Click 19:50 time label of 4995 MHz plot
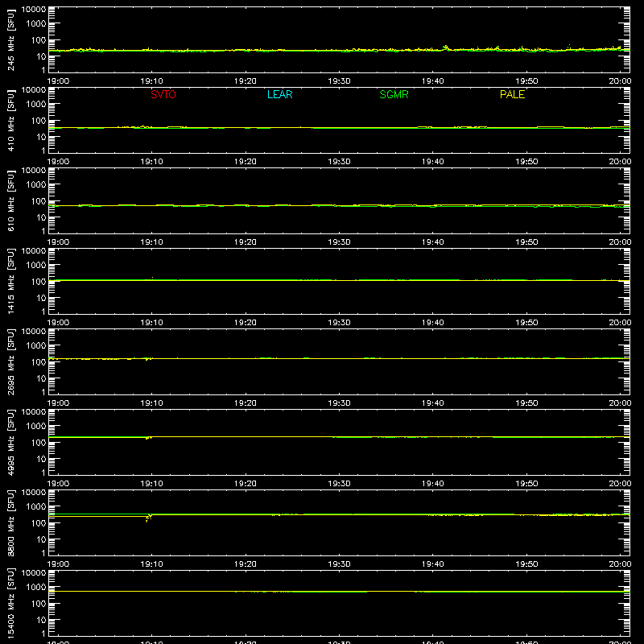 526,484
